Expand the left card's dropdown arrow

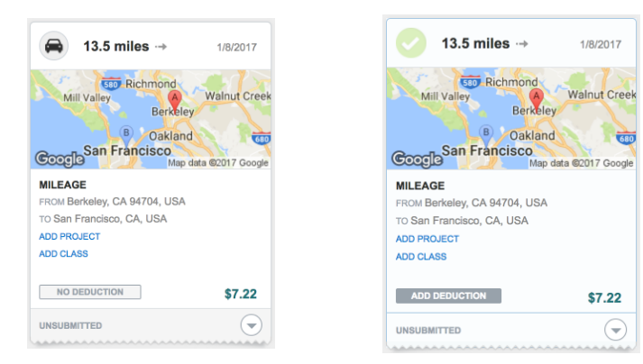(252, 325)
